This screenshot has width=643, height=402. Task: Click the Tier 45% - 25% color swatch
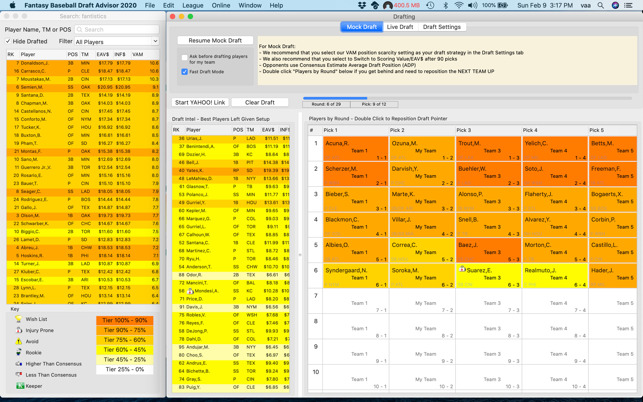[x=125, y=360]
